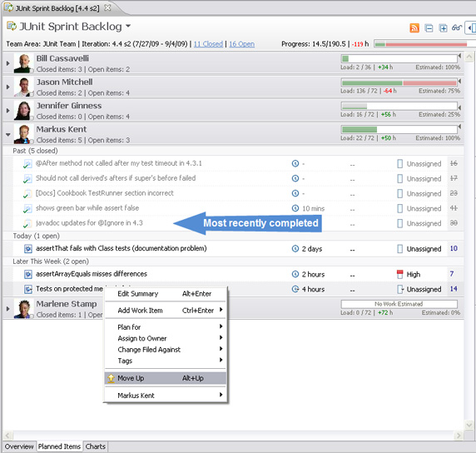Click the collapse all (minus) icon
Screen dimensions: 476x453
tap(429, 28)
